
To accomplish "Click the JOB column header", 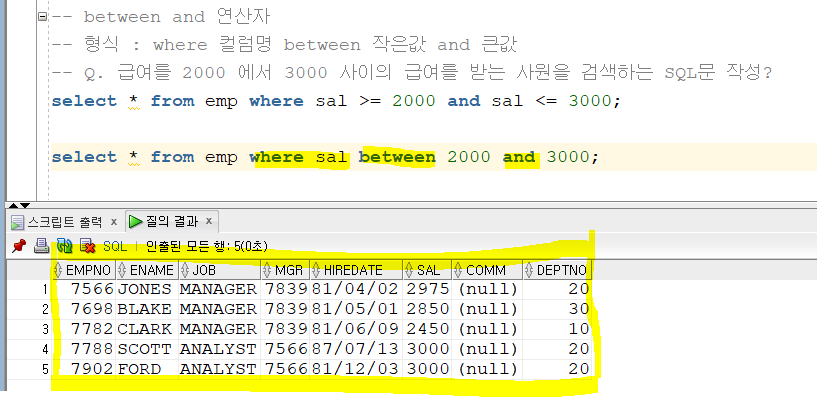I will coord(219,270).
